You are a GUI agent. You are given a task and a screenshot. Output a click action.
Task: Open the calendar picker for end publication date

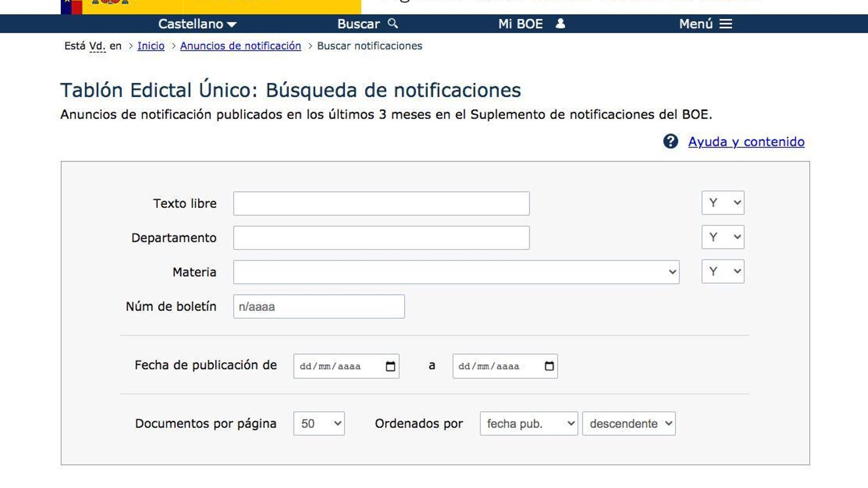click(548, 365)
